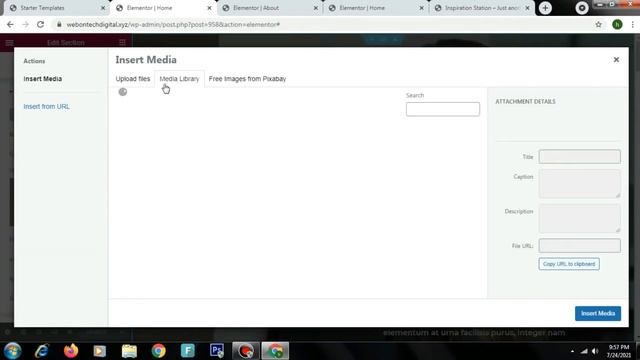Open the Media Library tab
Viewport: 640px width, 360px height.
[179, 79]
